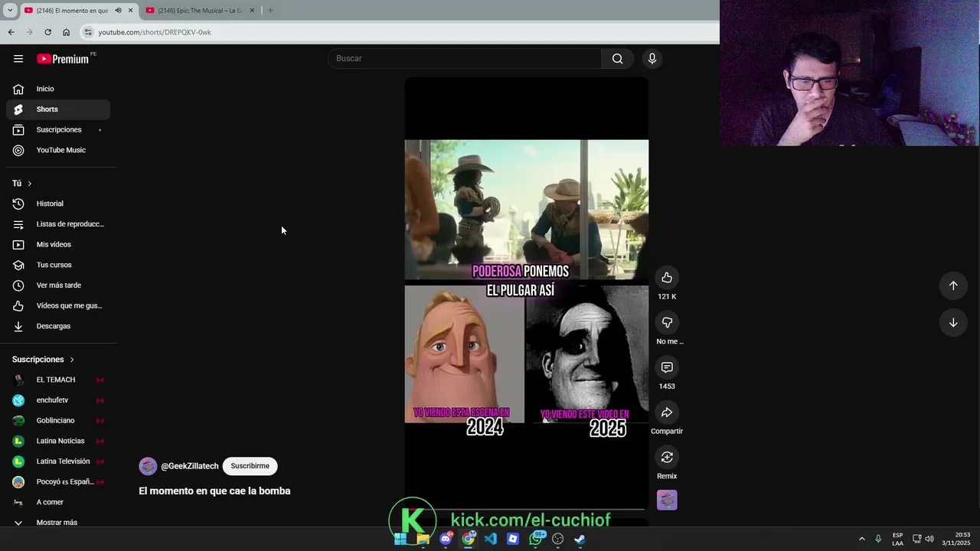Open Suscripciones in the sidebar
980x551 pixels.
58,130
